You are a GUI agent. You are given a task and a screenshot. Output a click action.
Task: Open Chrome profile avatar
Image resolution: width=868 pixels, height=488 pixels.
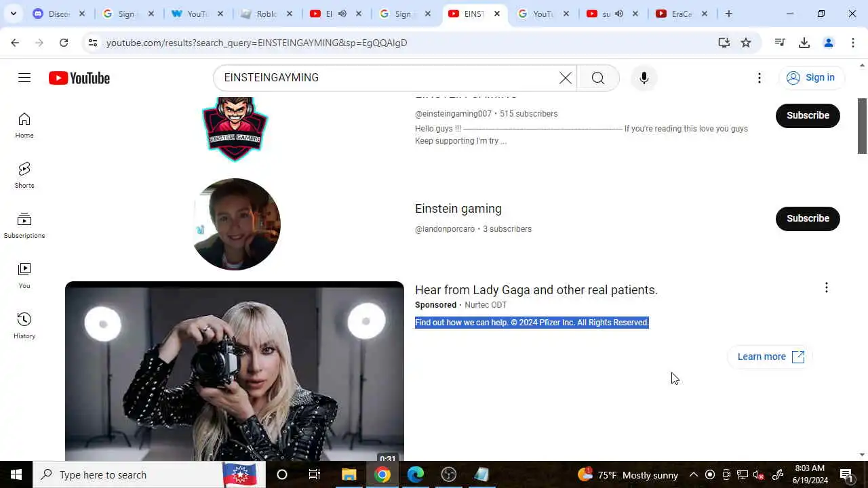[x=829, y=43]
